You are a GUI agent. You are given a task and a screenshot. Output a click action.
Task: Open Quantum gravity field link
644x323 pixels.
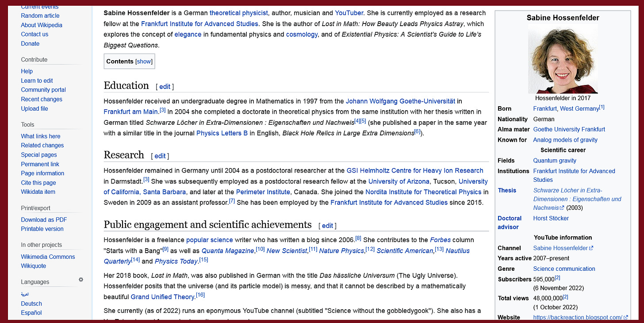(x=555, y=161)
